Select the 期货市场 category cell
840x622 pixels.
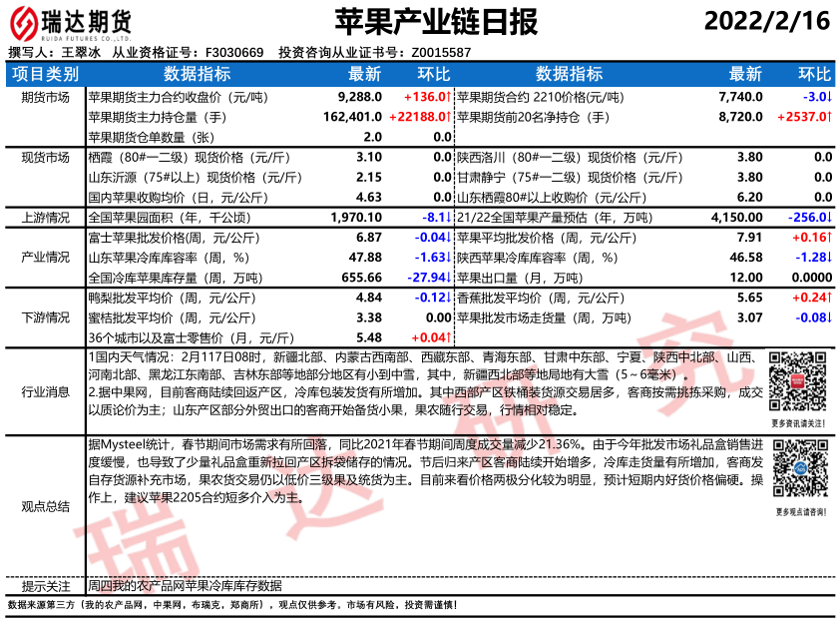[x=45, y=97]
